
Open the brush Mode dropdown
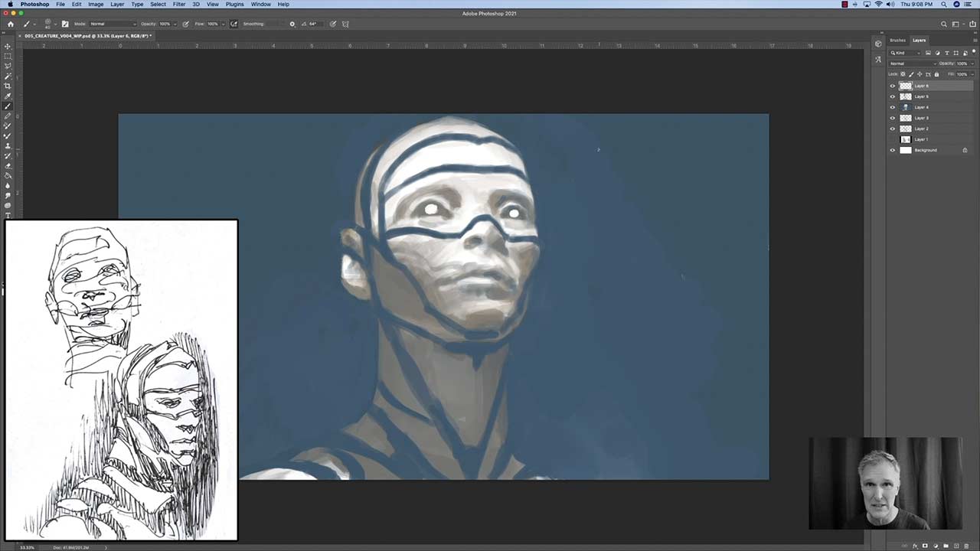113,24
